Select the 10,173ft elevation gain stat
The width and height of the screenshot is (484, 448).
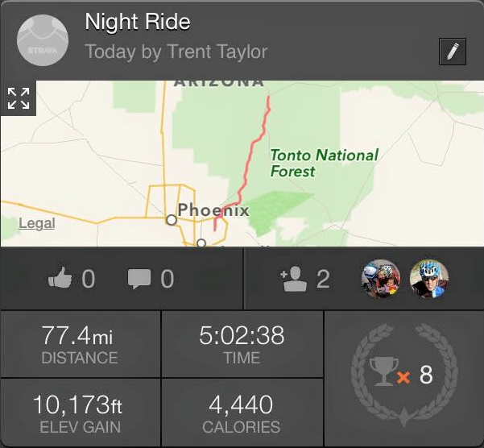coord(81,413)
